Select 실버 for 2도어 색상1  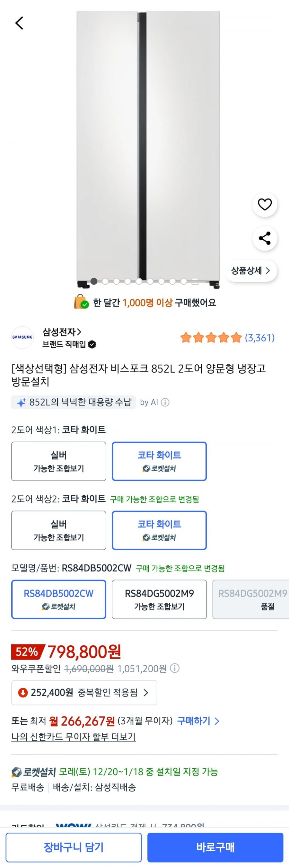click(x=59, y=461)
